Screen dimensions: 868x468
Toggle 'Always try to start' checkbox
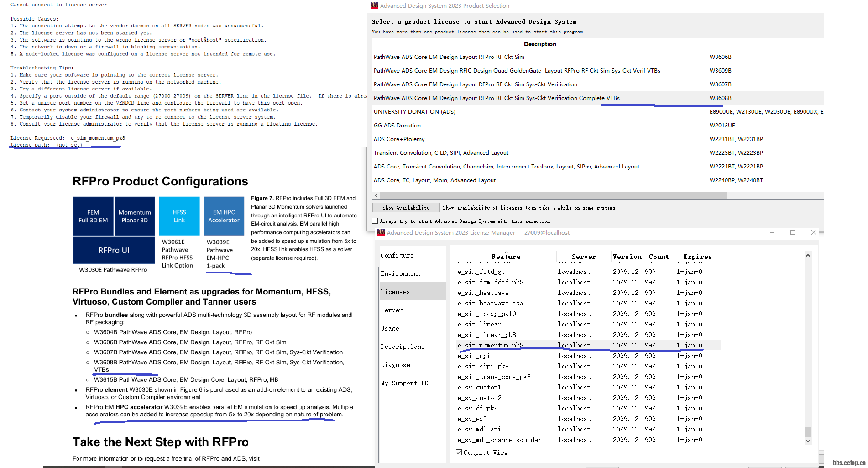click(x=375, y=221)
